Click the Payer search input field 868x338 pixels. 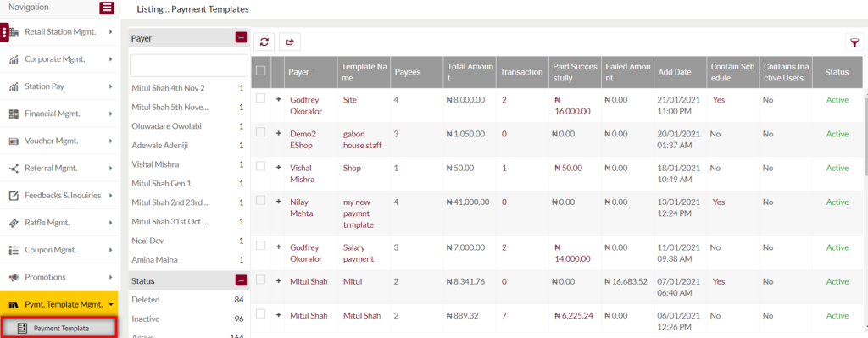[x=189, y=65]
